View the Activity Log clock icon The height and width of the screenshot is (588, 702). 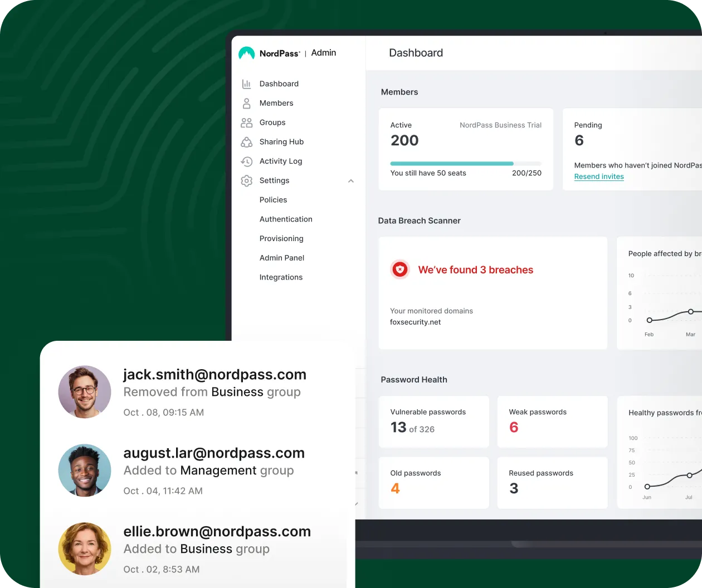click(247, 161)
